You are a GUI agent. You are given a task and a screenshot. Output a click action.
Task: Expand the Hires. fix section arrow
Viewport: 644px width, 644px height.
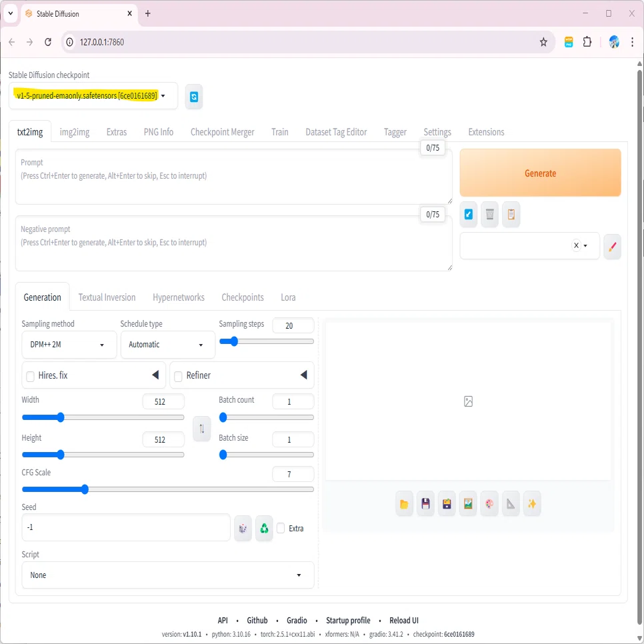coord(155,375)
